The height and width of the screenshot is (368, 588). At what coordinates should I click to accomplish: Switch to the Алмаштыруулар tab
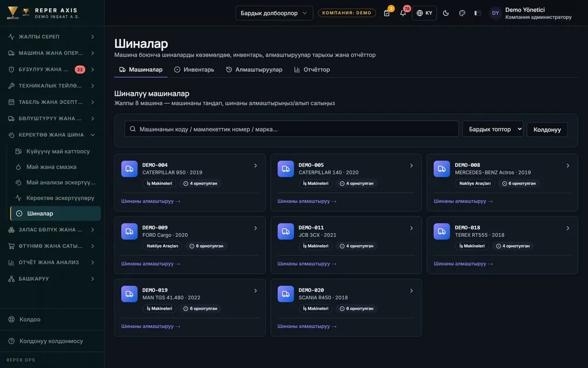click(x=254, y=69)
